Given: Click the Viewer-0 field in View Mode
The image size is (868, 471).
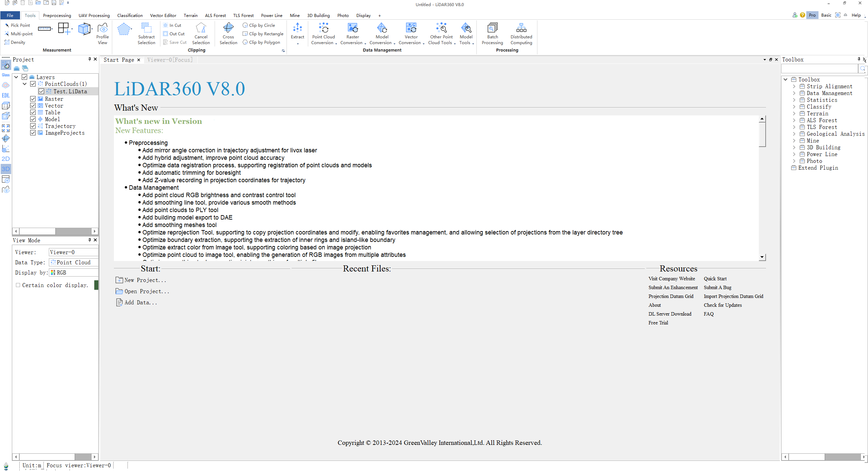Looking at the screenshot, I should pos(74,252).
